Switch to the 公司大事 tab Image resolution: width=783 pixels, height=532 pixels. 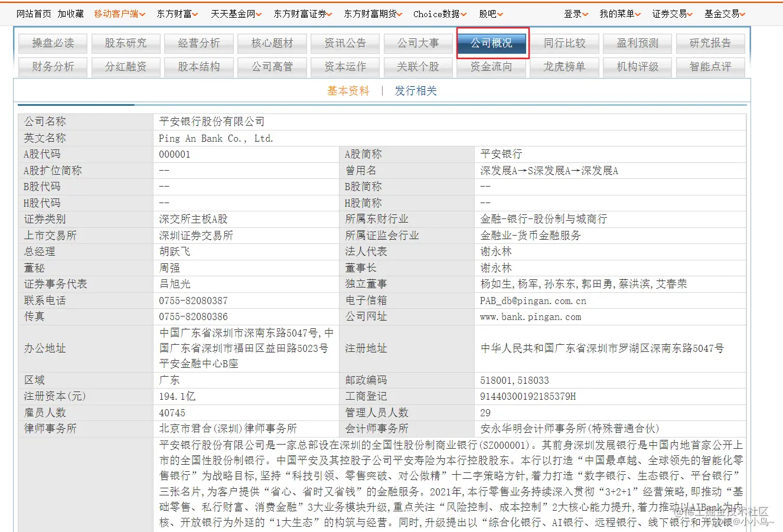(418, 43)
